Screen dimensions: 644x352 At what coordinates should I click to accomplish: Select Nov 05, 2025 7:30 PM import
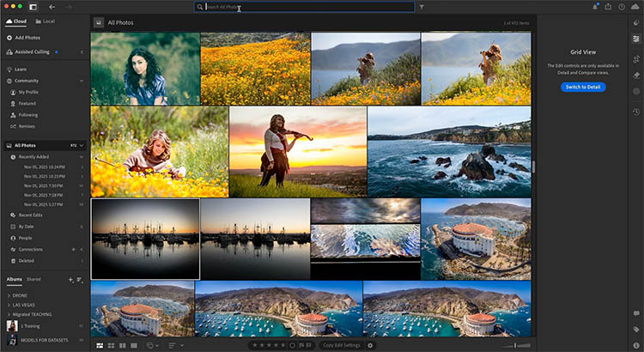[x=44, y=185]
